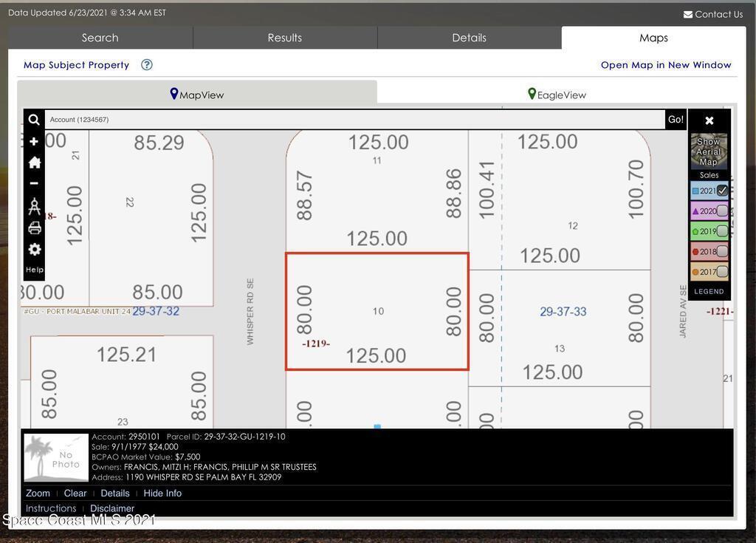
Task: Click the help question mark icon
Action: pyautogui.click(x=147, y=65)
